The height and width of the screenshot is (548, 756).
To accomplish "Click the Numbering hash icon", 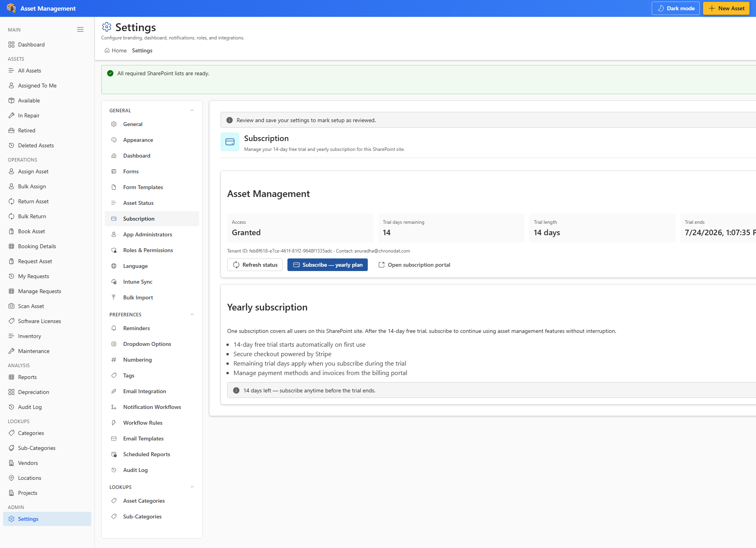I will pos(114,360).
